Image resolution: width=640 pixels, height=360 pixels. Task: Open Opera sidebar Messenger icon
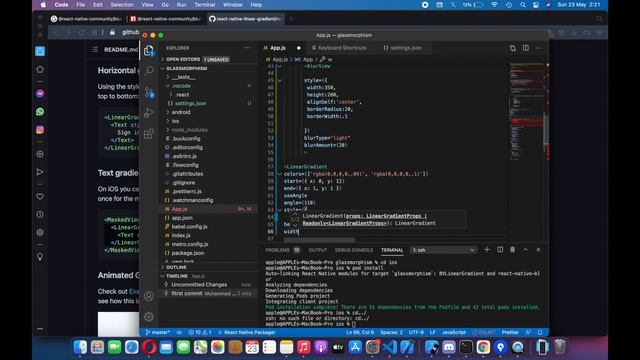[x=40, y=93]
